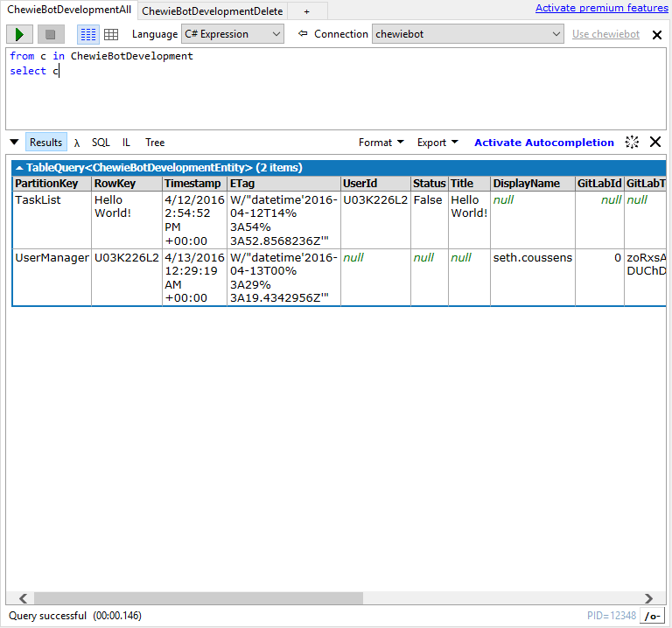Close the connection with the X icon
This screenshot has height=628, width=672.
[657, 35]
